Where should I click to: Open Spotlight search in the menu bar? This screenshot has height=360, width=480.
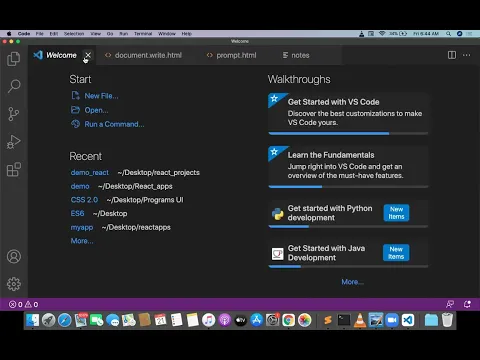tap(449, 34)
